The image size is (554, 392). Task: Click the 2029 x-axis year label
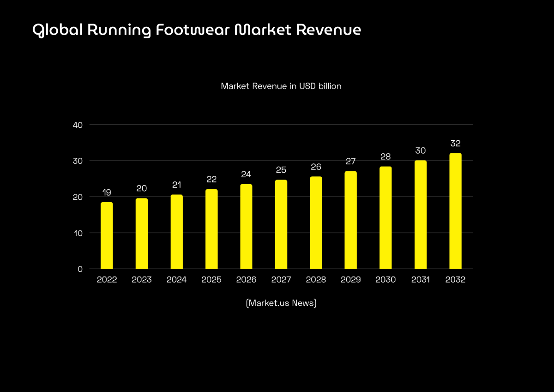tap(350, 280)
